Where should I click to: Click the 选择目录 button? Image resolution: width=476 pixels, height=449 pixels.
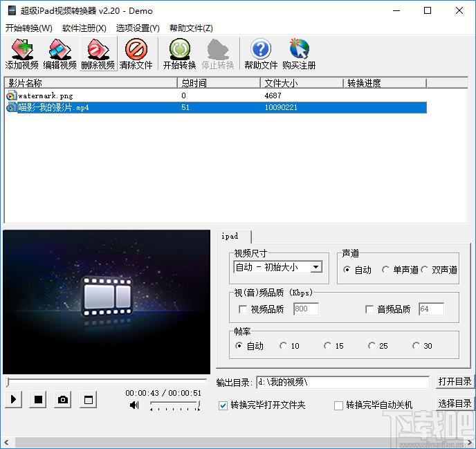click(455, 403)
